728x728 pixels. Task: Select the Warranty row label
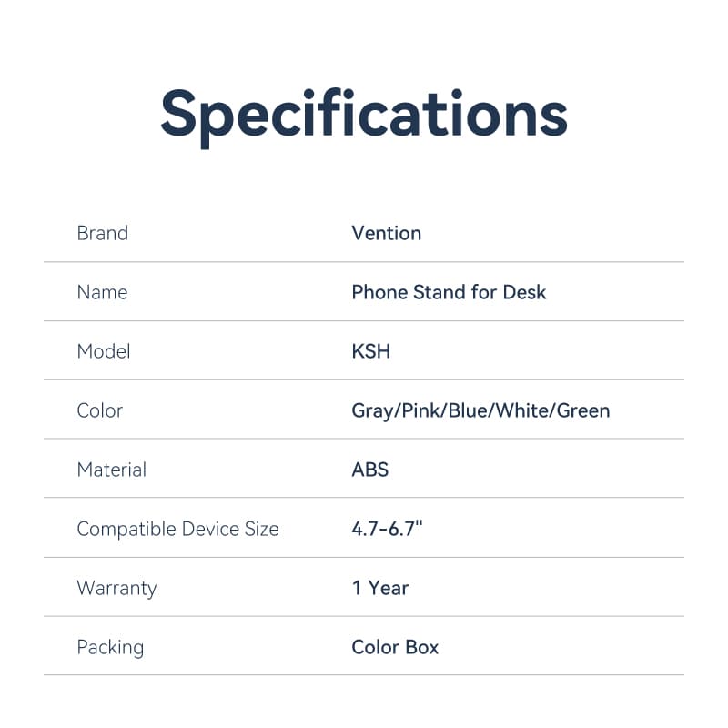coord(116,588)
